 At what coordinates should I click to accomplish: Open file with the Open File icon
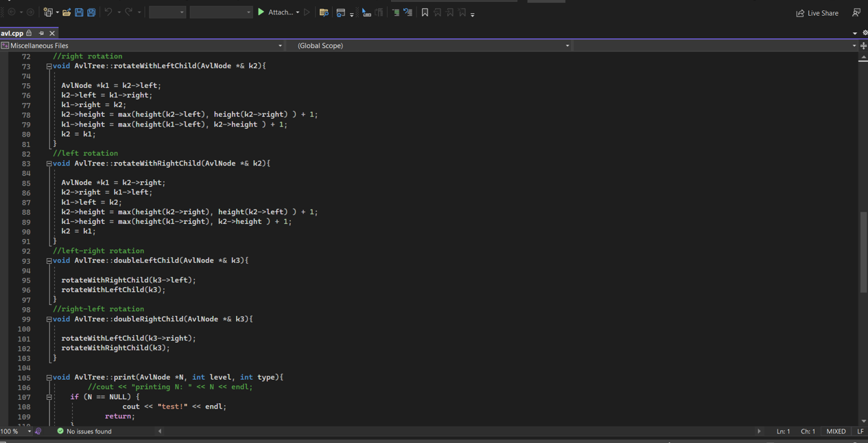[67, 12]
